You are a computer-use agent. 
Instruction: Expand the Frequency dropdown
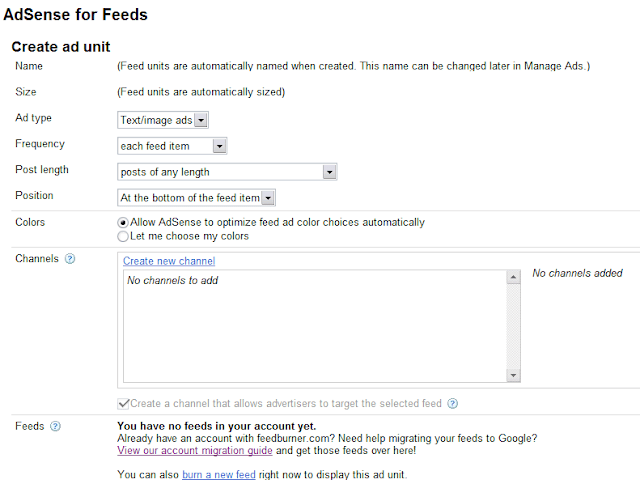click(x=173, y=146)
